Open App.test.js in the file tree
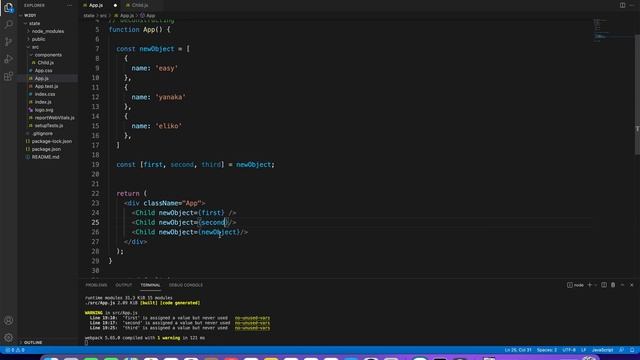Screen dimensions: 640x360 click(x=46, y=87)
